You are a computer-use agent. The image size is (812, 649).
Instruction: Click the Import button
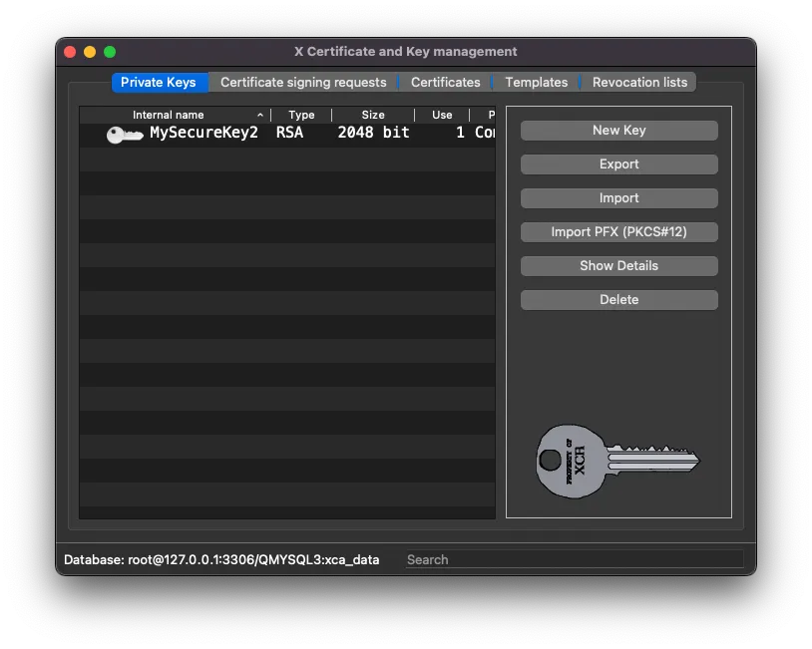618,198
